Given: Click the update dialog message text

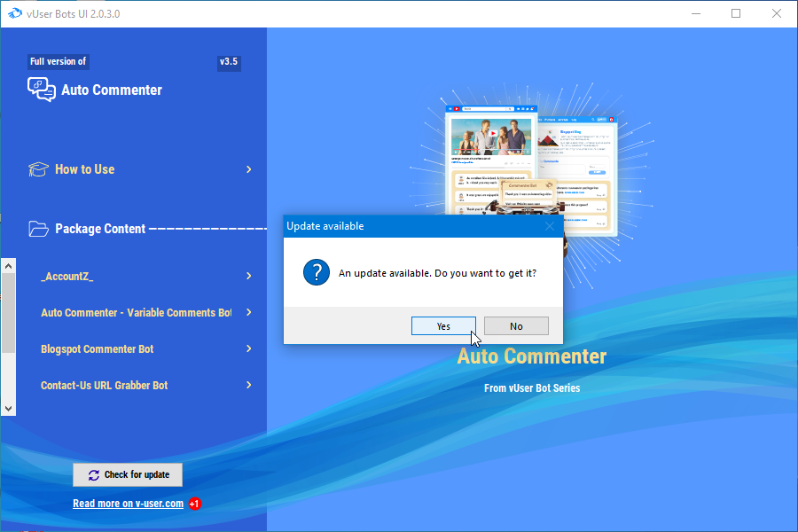Looking at the screenshot, I should coord(437,273).
